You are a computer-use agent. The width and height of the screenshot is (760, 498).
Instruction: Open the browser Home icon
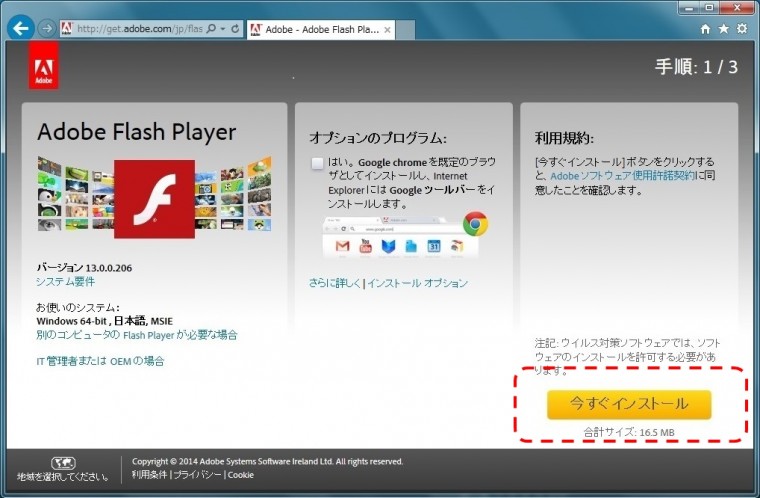click(705, 29)
